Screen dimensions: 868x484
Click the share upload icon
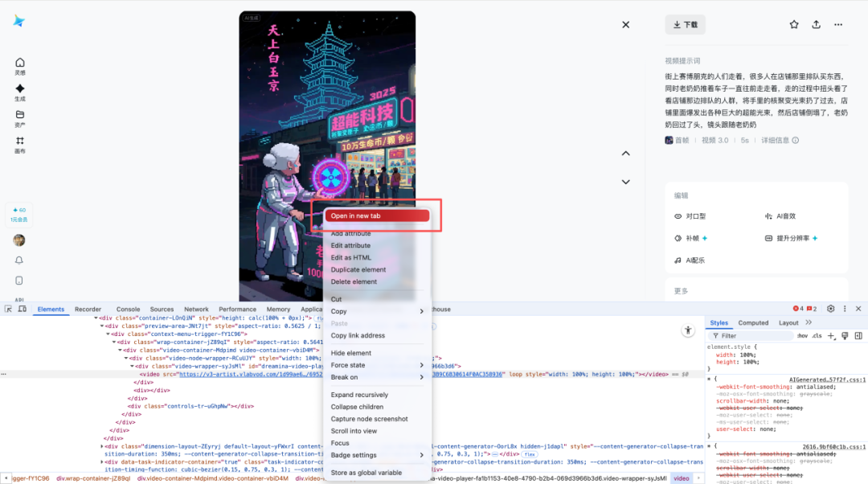pyautogui.click(x=816, y=24)
